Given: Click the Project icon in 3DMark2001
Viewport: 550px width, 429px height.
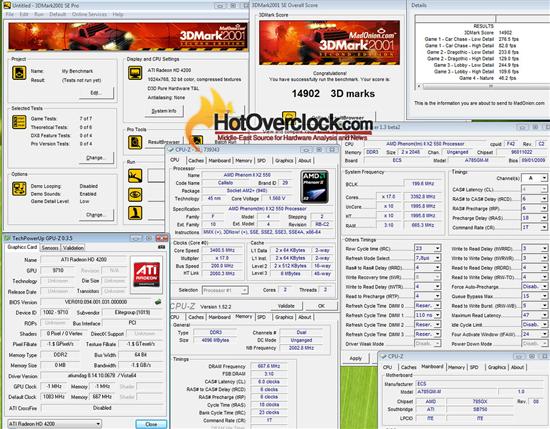Looking at the screenshot, I should click(x=19, y=73).
